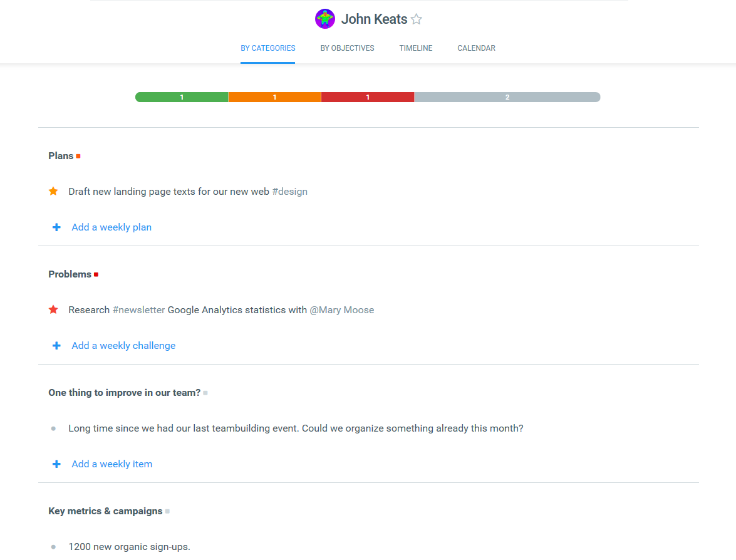
Task: Click orange segment of progress bar
Action: (274, 97)
